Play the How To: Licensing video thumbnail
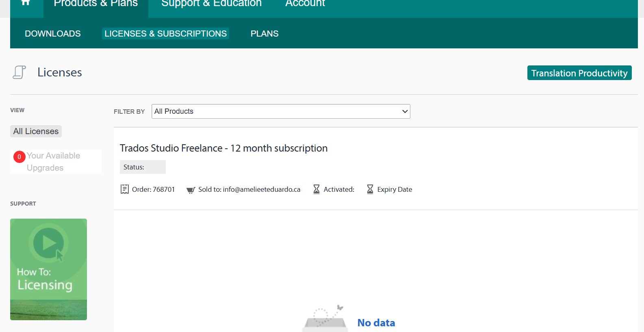Image resolution: width=644 pixels, height=332 pixels. 48,269
